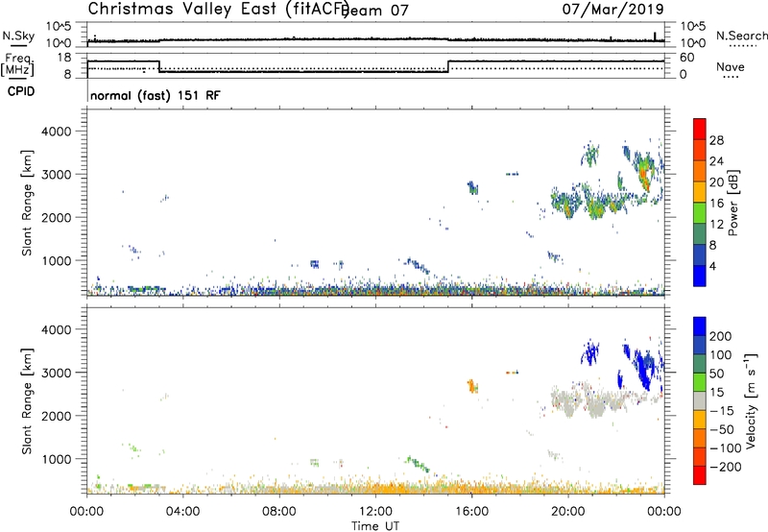The height and width of the screenshot is (532, 768).
Task: Click the noise spike near end of N.Sky plot
Action: tap(655, 36)
